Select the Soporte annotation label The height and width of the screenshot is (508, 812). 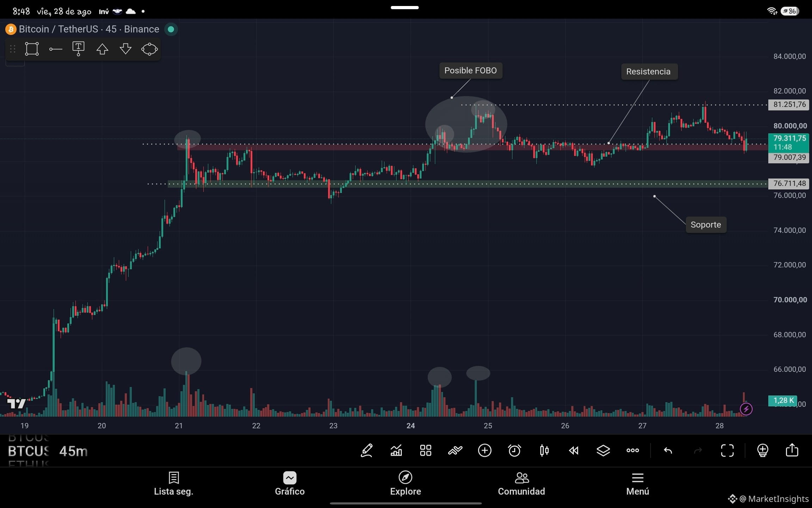click(706, 225)
